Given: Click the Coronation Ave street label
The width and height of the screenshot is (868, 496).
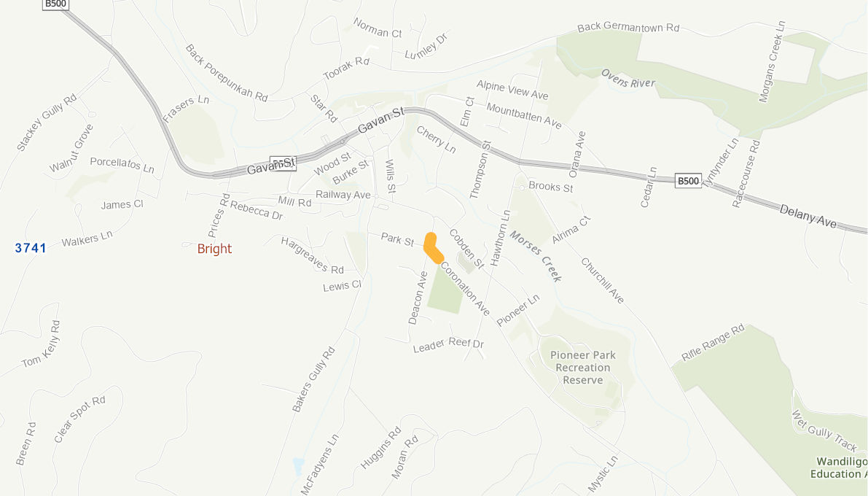Looking at the screenshot, I should (x=465, y=289).
